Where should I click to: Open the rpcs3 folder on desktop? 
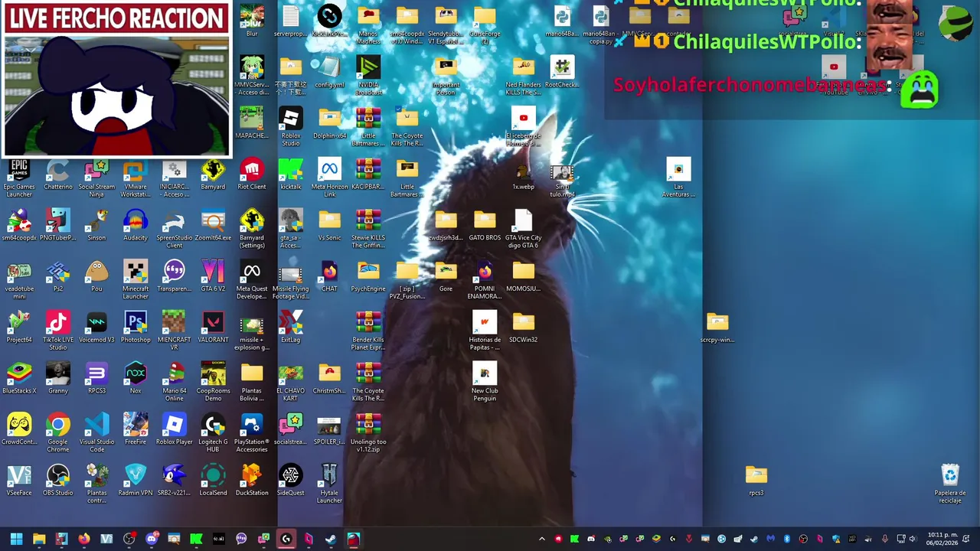coord(756,481)
